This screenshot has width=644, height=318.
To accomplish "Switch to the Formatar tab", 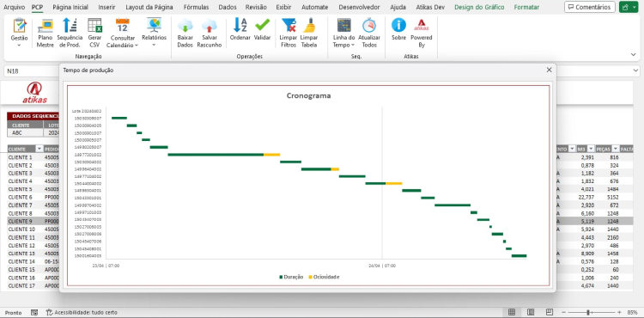I will point(526,7).
